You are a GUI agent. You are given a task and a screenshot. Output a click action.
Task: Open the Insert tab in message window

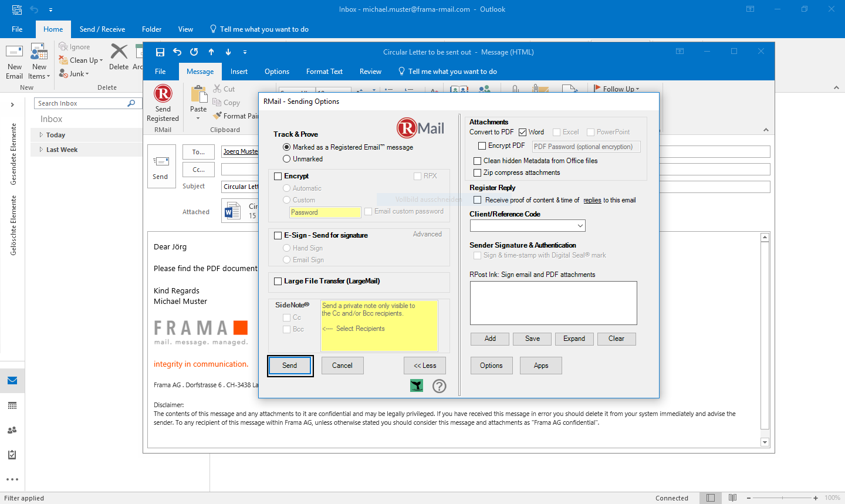239,72
